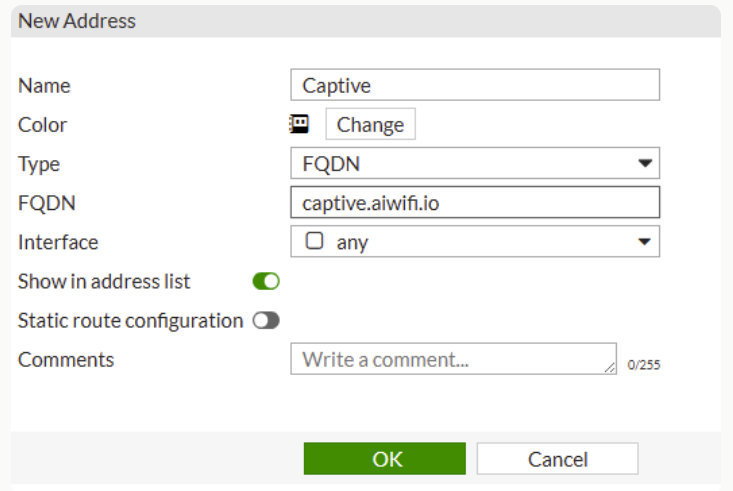Grab the Comments box resize handle
The height and width of the screenshot is (491, 733).
pos(610,368)
